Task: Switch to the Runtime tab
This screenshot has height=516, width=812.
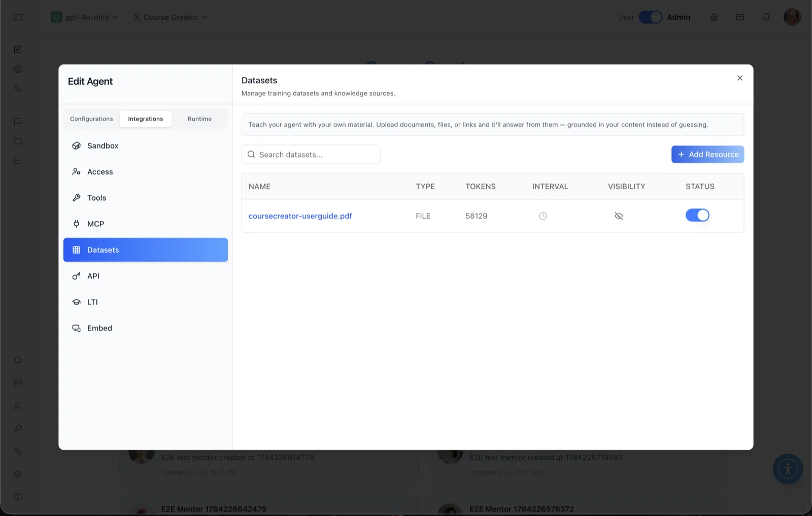Action: pyautogui.click(x=199, y=119)
